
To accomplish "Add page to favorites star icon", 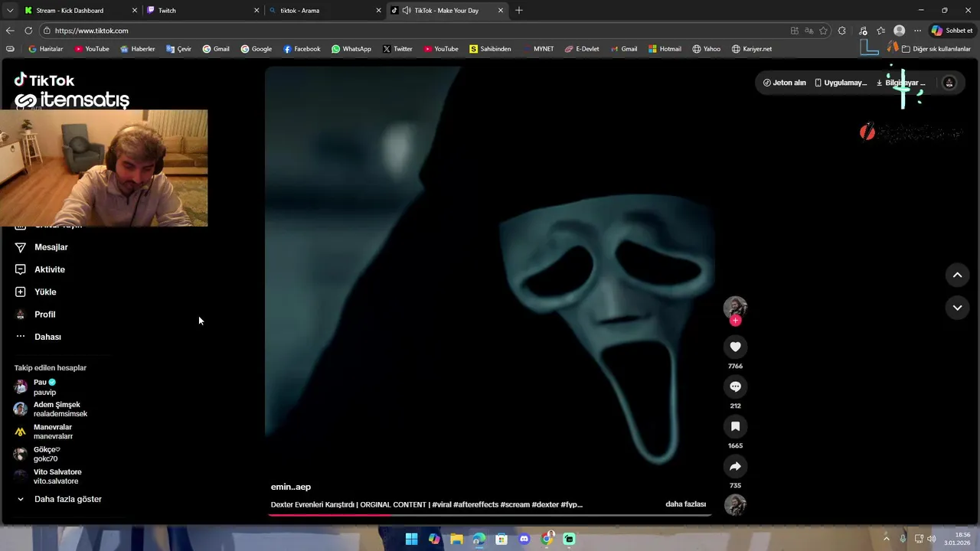I will coord(824,31).
